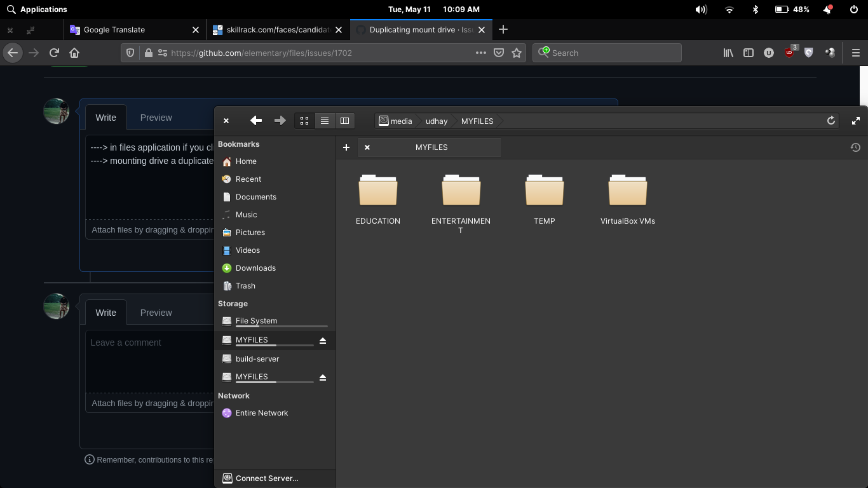
Task: Click Connect Server... in Files sidebar
Action: 275,478
